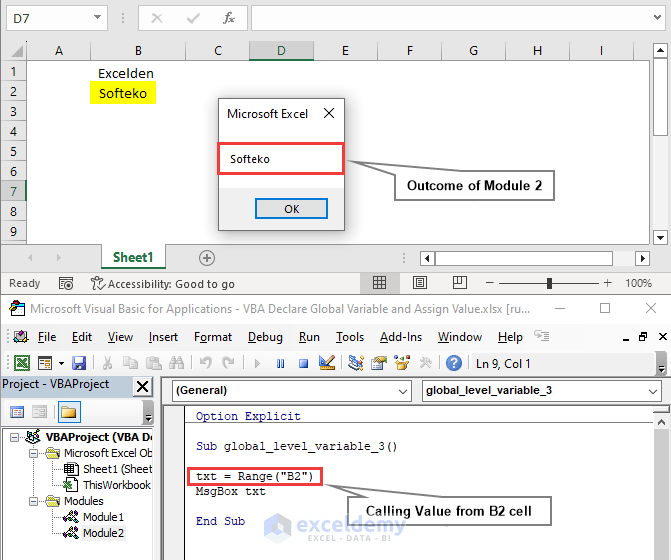
Task: Click the zoom in plus button
Action: coord(608,283)
